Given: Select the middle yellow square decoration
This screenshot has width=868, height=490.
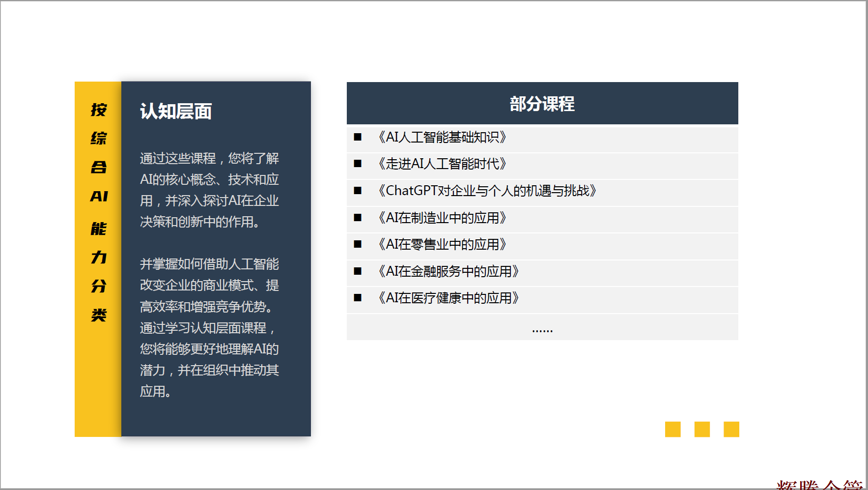Looking at the screenshot, I should click(702, 429).
